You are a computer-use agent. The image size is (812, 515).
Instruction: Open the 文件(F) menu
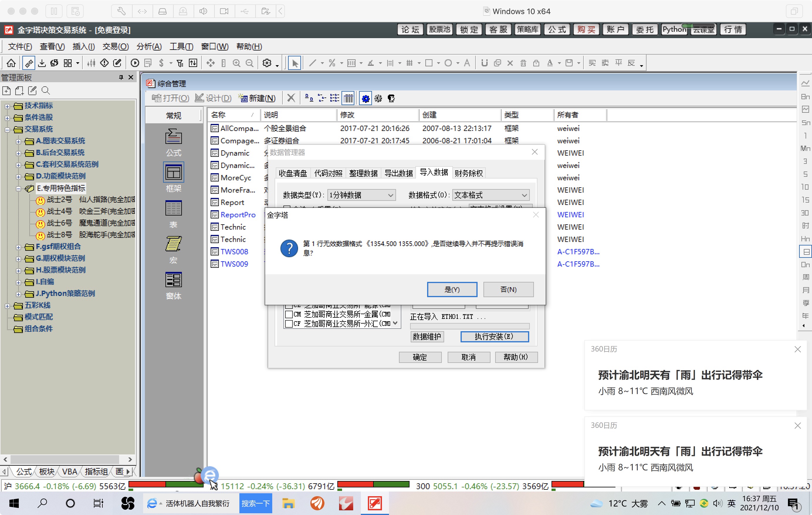coord(20,47)
